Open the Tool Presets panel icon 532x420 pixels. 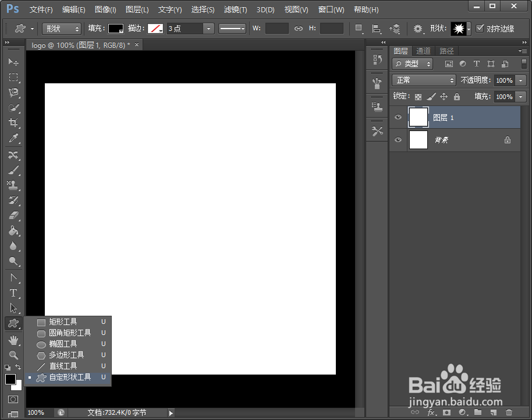(x=377, y=131)
